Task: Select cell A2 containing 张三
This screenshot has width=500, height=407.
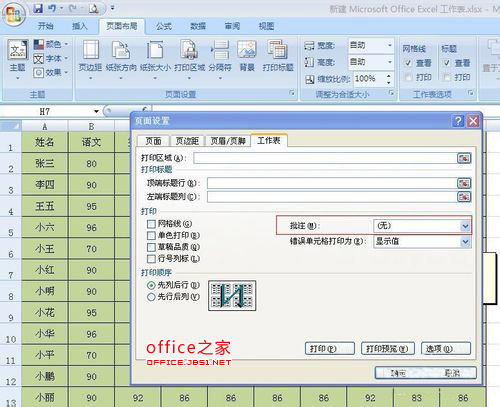Action: [45, 164]
